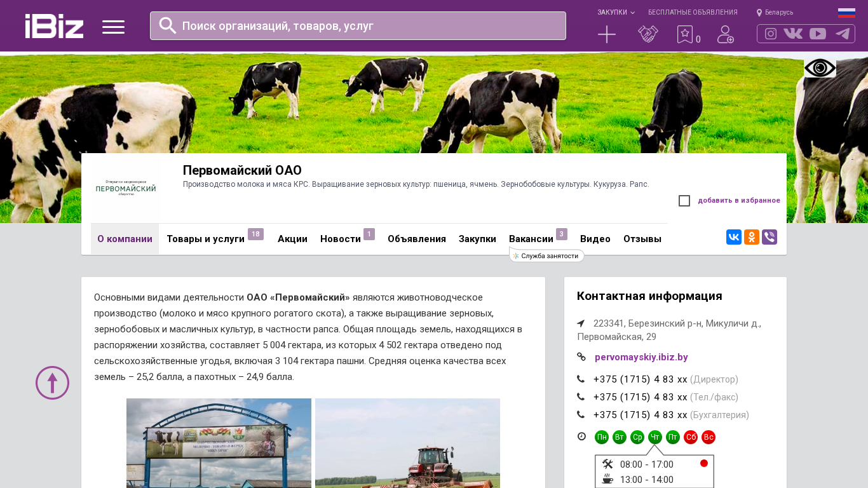
Task: Select Tuesday (Вт) working day circle
Action: [620, 437]
